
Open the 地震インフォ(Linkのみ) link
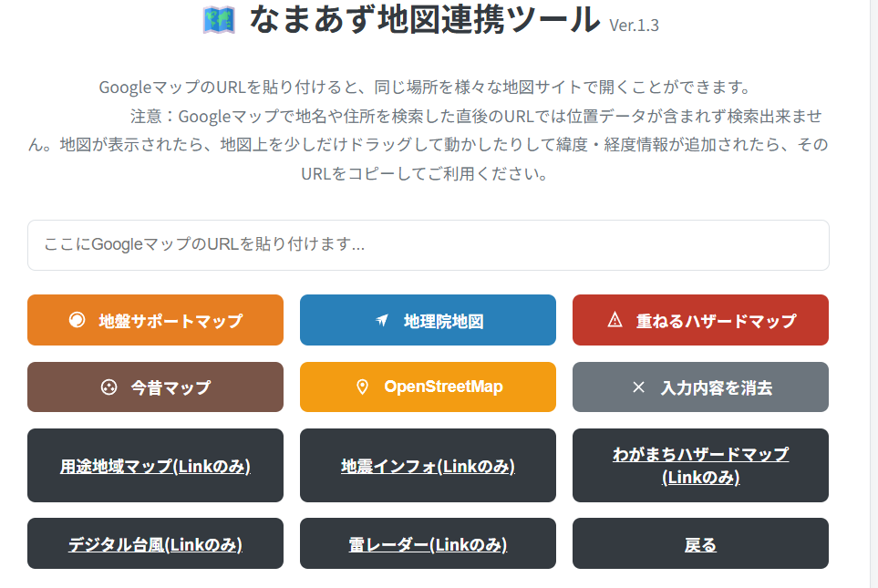click(428, 466)
